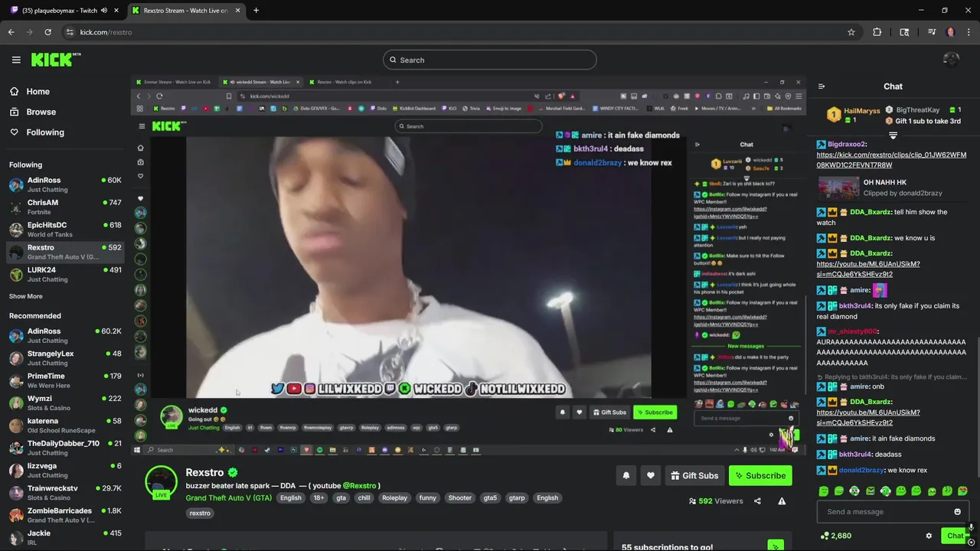Click the emoji picker in message box
The image size is (980, 551).
(x=957, y=512)
